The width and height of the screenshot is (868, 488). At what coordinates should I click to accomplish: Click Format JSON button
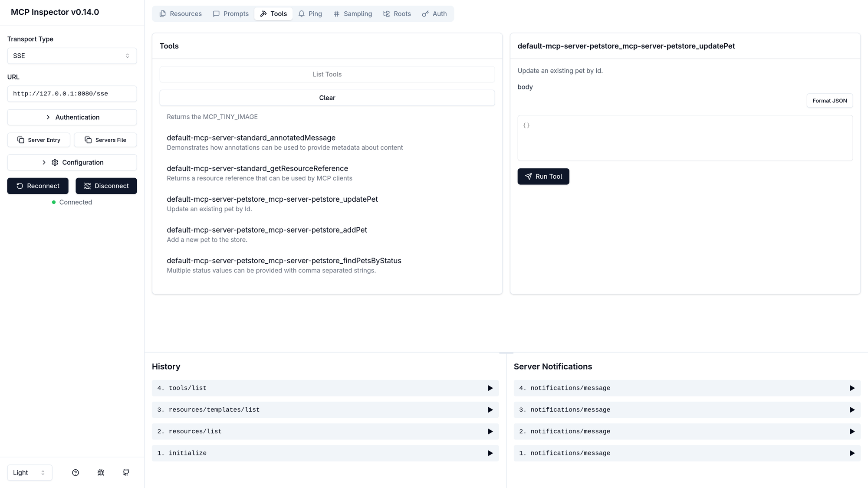pyautogui.click(x=830, y=101)
